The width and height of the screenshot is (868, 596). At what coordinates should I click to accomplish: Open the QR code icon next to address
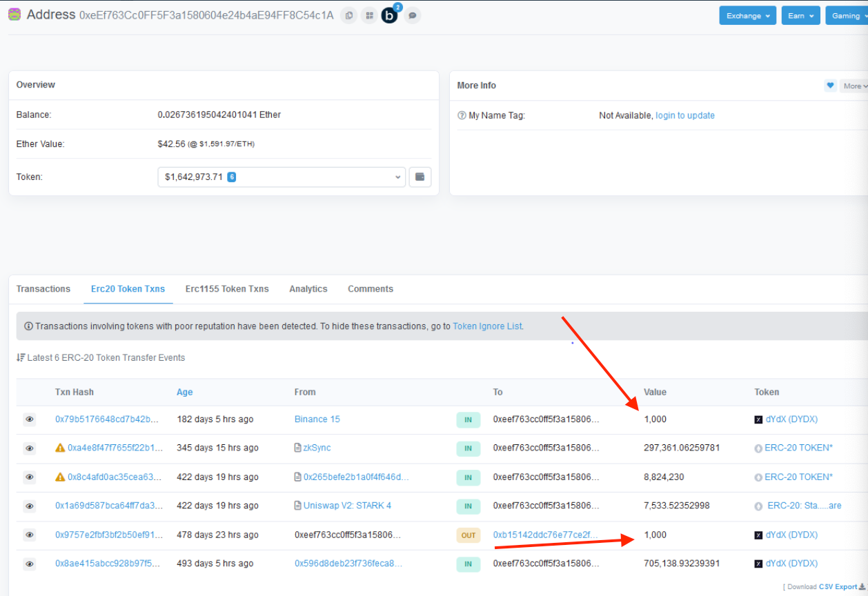point(369,15)
